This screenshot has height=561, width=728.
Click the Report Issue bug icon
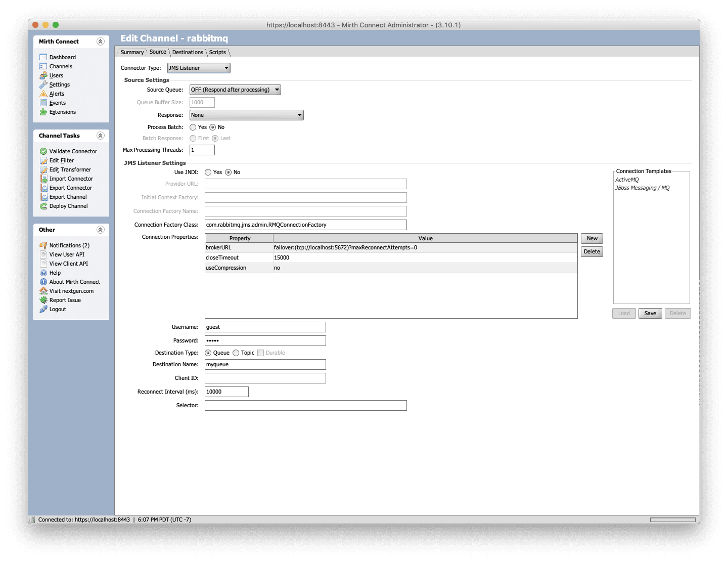tap(43, 300)
